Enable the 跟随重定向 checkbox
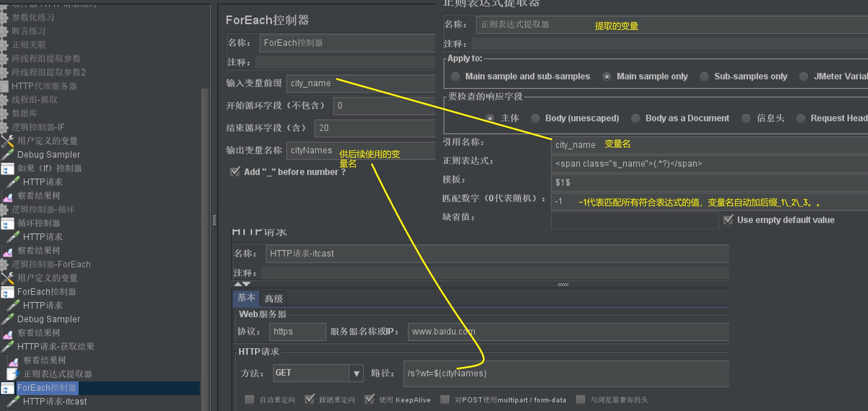Viewport: 868px width, 411px height. [309, 399]
